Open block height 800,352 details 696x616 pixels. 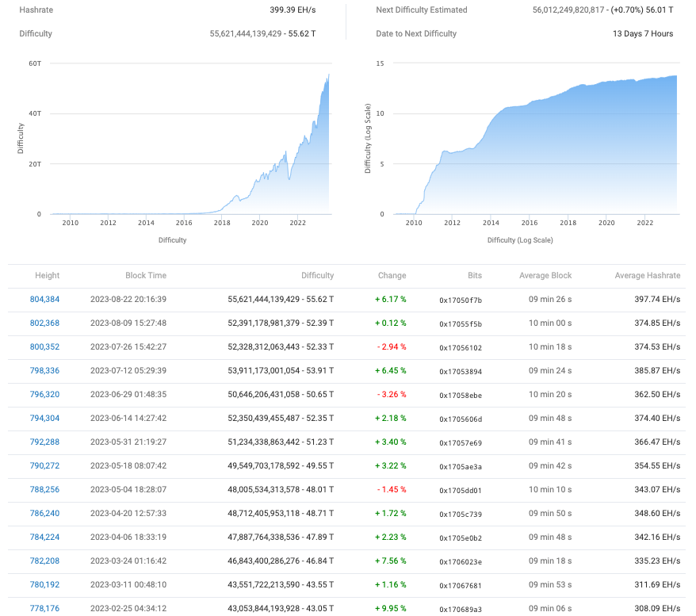(x=47, y=346)
